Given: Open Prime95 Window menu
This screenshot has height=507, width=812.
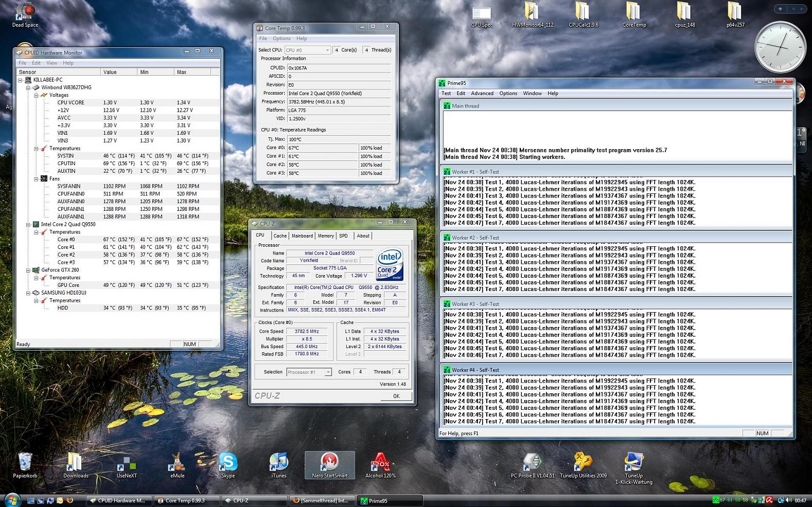Looking at the screenshot, I should pos(532,94).
